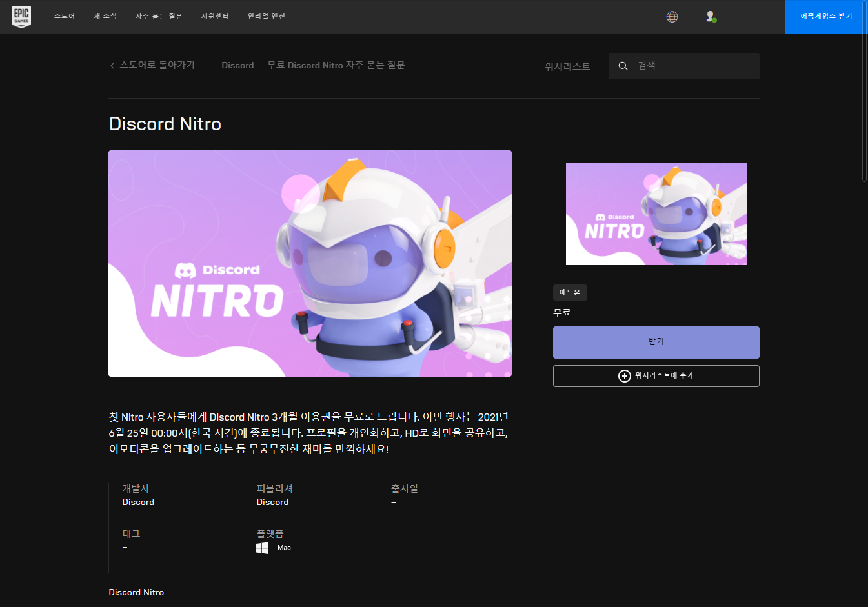Open the 위시리스트 link

567,66
